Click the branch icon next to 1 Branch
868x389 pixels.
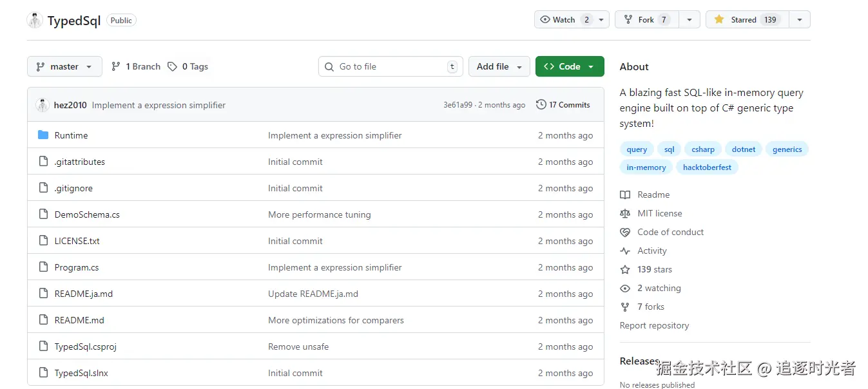(x=116, y=66)
